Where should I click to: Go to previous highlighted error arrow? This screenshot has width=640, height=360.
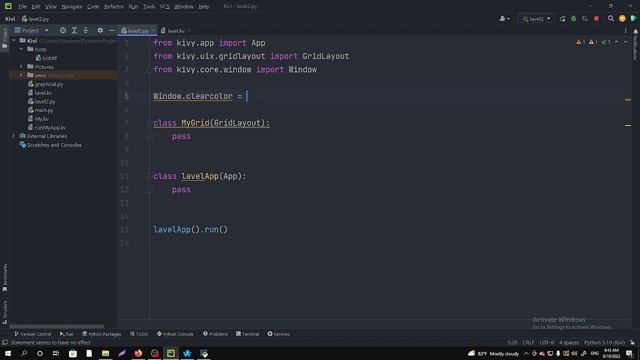point(617,42)
